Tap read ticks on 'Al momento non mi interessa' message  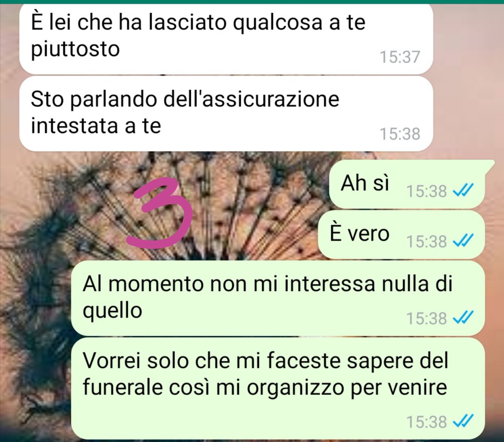pos(463,318)
